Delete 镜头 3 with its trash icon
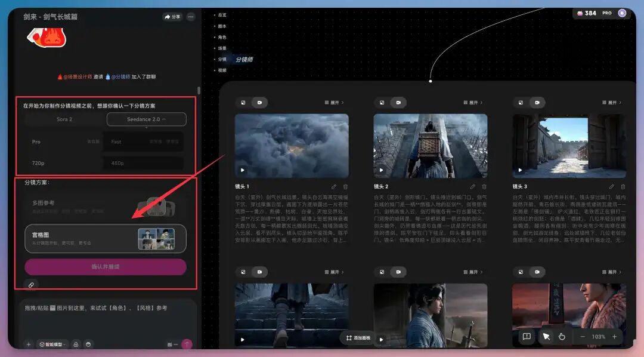The image size is (644, 357). pyautogui.click(x=623, y=187)
